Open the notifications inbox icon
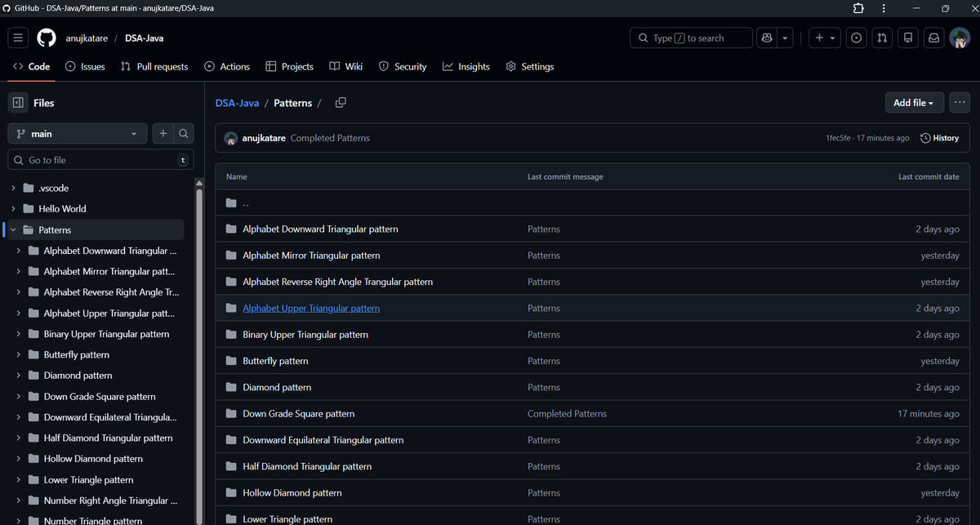The height and width of the screenshot is (525, 980). [x=933, y=38]
